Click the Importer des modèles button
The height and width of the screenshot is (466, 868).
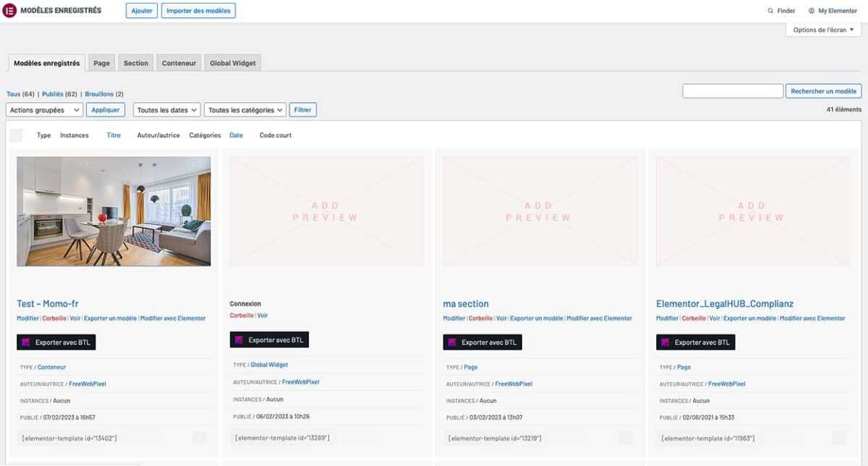point(198,11)
